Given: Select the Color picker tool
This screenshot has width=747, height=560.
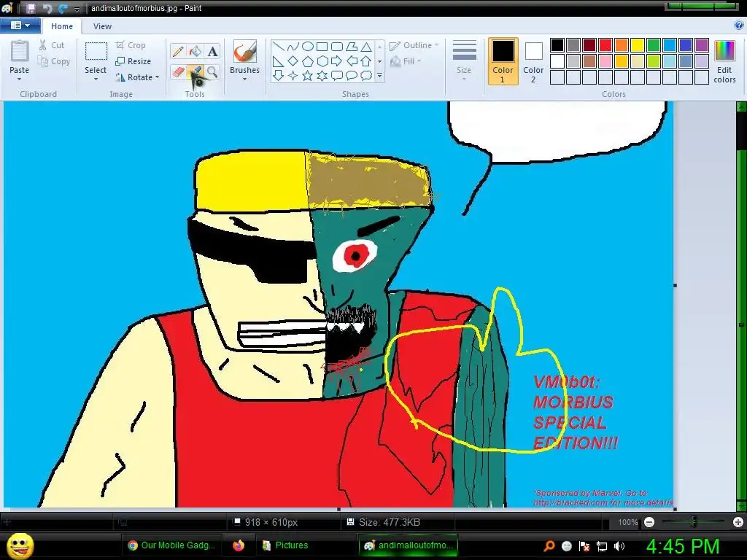Looking at the screenshot, I should tap(196, 72).
